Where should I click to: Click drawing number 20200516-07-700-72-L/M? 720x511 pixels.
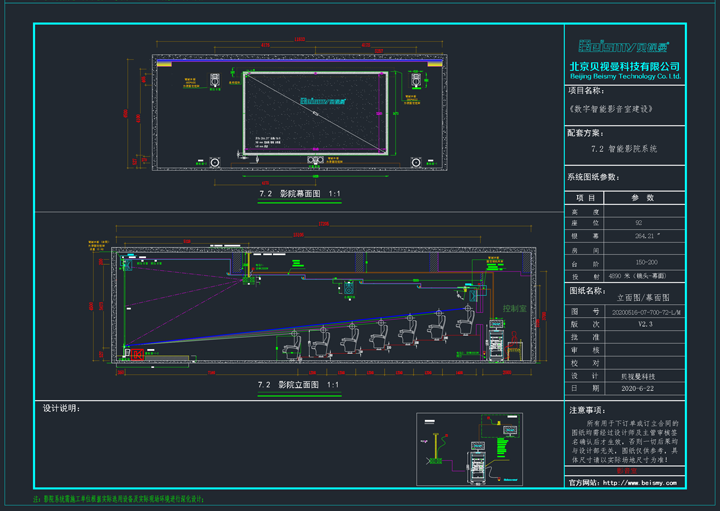tap(646, 312)
